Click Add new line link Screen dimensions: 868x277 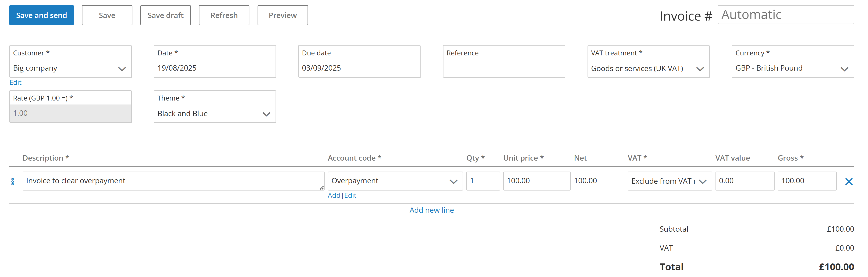click(x=431, y=210)
